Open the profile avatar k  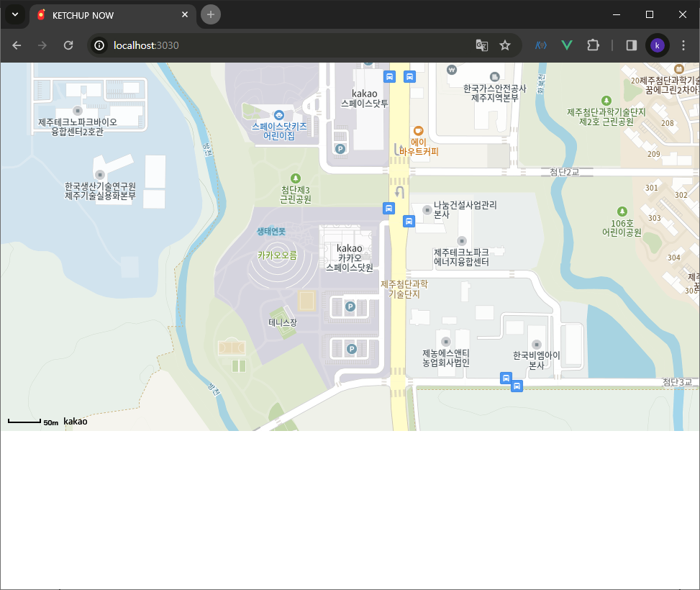(657, 45)
